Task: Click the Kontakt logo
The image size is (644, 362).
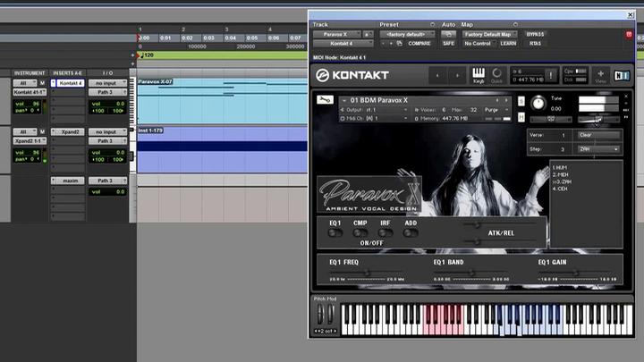Action: pyautogui.click(x=352, y=75)
